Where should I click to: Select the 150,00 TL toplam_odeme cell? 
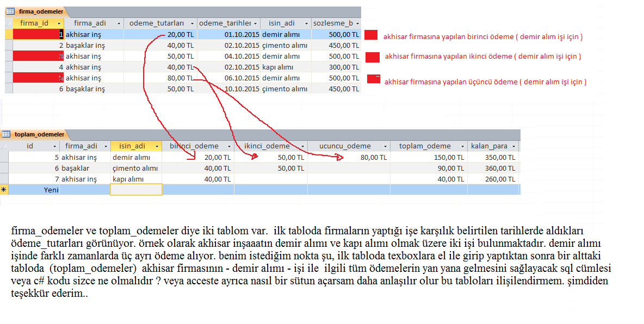point(428,157)
